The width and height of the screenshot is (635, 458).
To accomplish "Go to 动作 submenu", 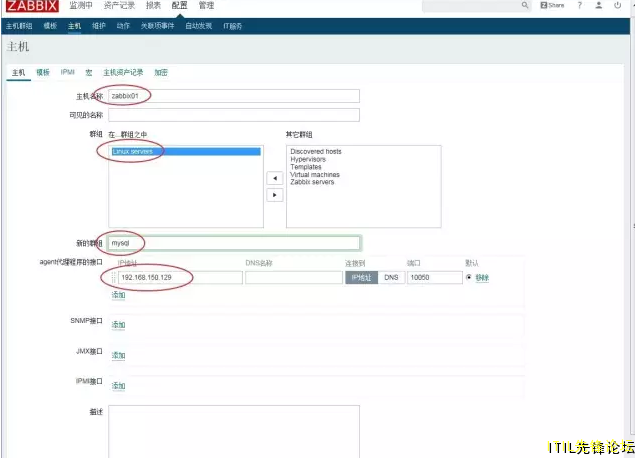I will pyautogui.click(x=123, y=26).
